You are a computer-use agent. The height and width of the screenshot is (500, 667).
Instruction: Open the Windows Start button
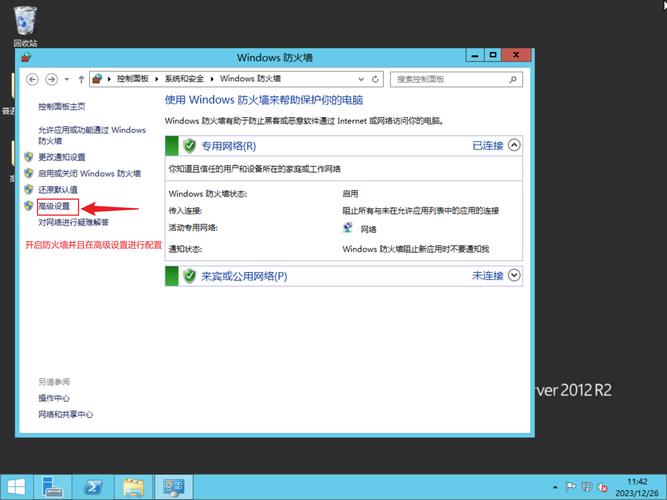(16, 487)
